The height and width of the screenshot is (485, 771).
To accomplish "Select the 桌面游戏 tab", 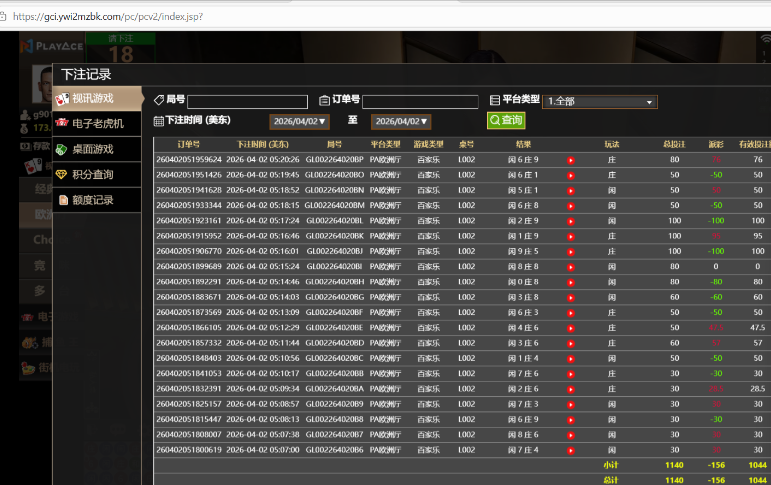I will pos(91,149).
